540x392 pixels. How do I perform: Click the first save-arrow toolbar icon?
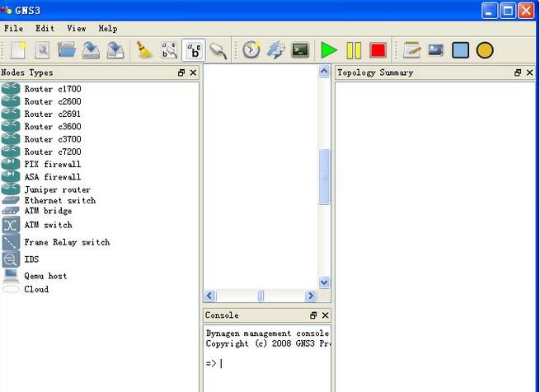[x=91, y=50]
